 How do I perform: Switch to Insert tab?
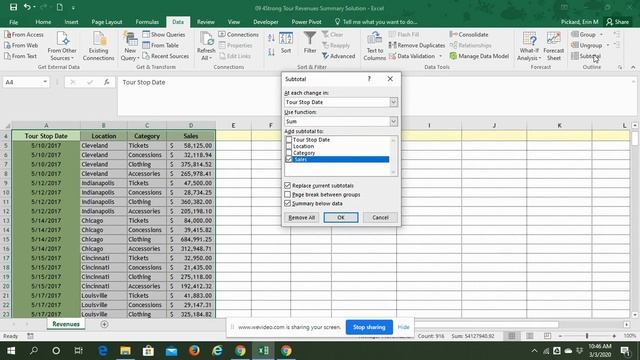71,22
